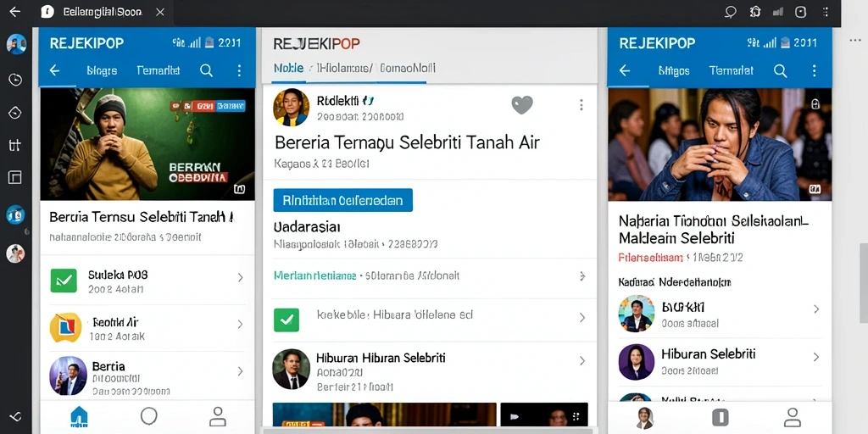The height and width of the screenshot is (434, 868).
Task: Select the Hiolanas tab in the center panel
Action: point(342,68)
